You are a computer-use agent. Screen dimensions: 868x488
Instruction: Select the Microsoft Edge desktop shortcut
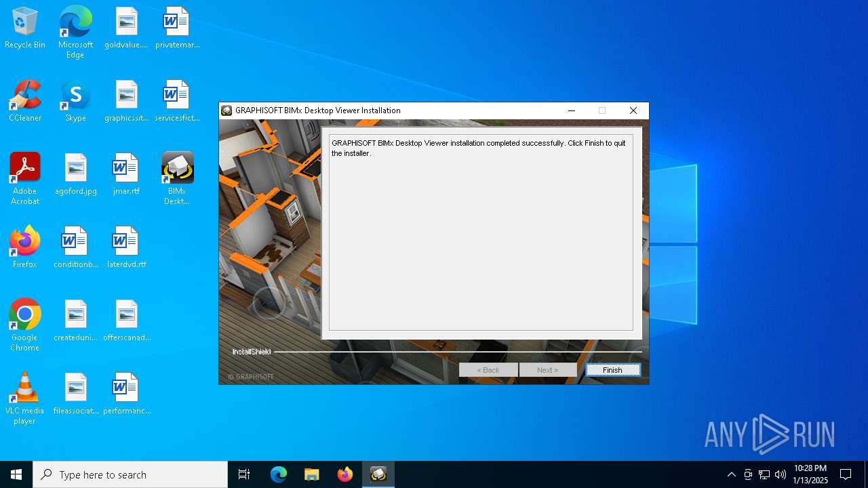click(75, 32)
